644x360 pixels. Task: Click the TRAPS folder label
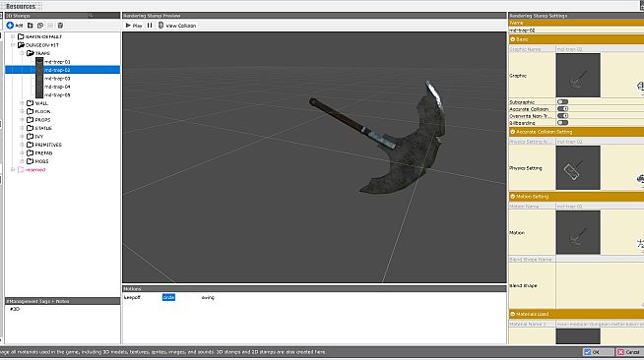(42, 53)
